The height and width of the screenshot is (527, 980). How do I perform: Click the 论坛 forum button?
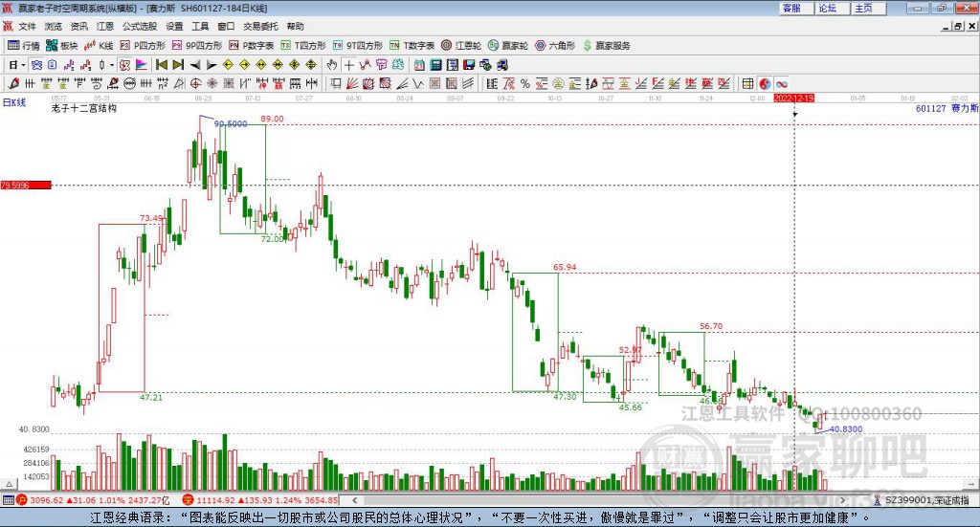click(828, 8)
